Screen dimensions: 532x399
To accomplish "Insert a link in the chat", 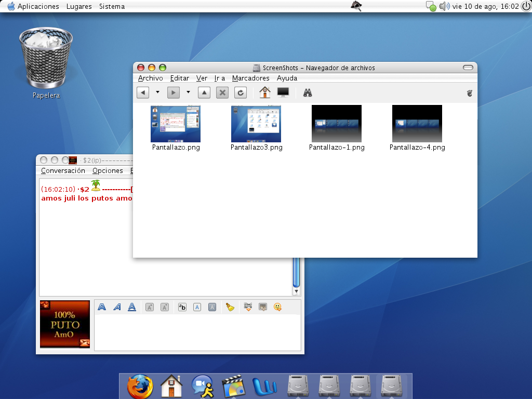I will pos(248,307).
